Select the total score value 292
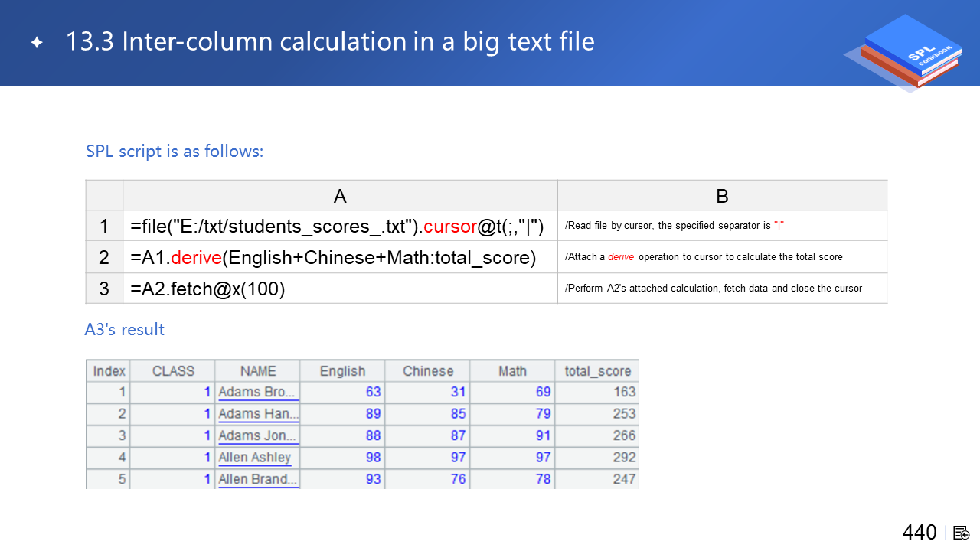The image size is (980, 551). point(624,458)
